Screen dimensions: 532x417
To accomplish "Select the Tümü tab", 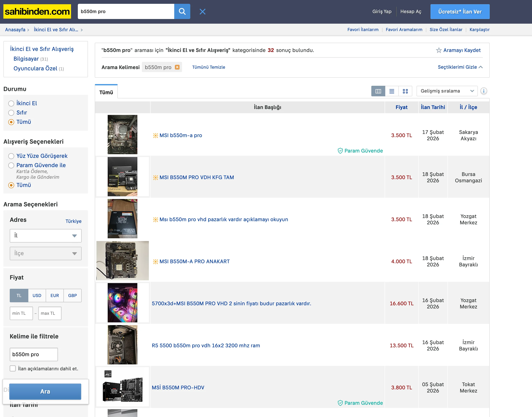I will pos(106,92).
